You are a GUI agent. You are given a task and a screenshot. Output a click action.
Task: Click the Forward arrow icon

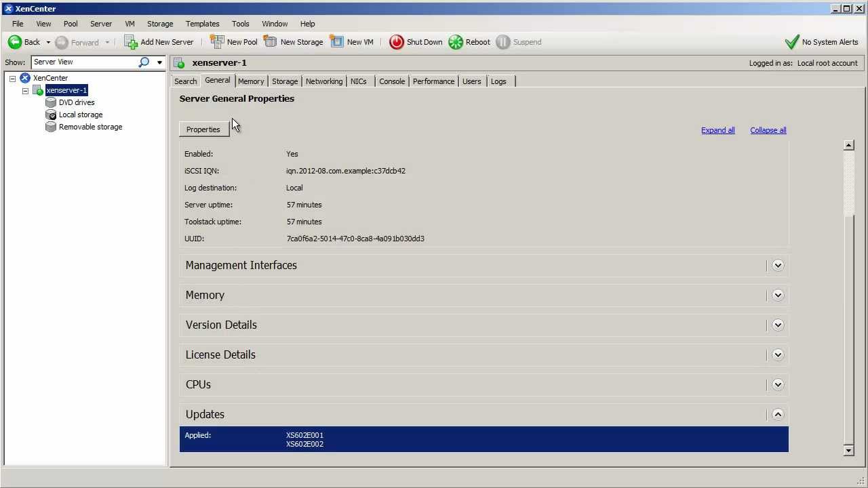62,42
